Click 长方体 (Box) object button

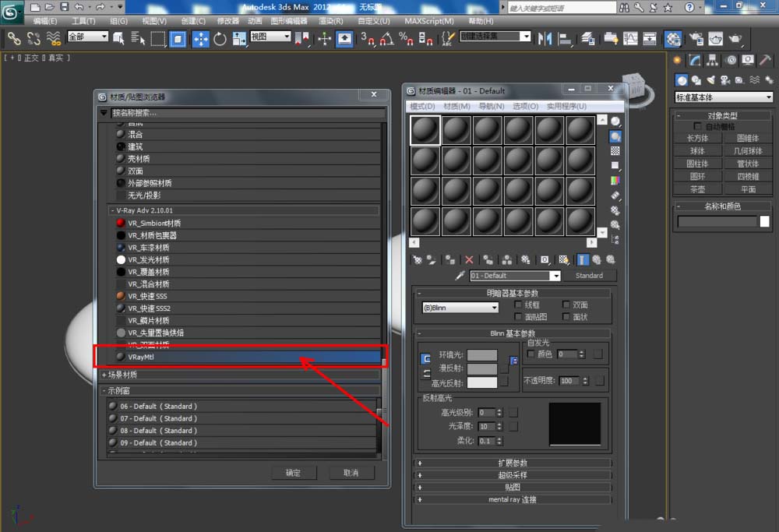(x=697, y=138)
